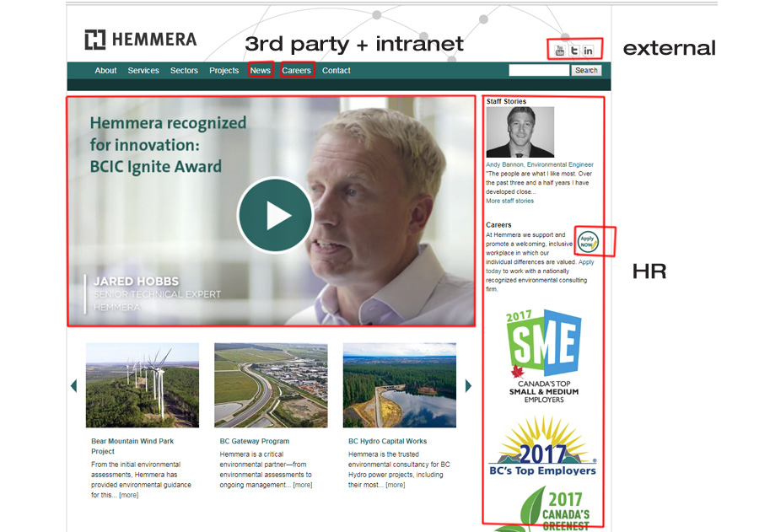Open the Bear Mountain Wind Park thumbnail
This screenshot has width=770, height=532.
pyautogui.click(x=143, y=385)
